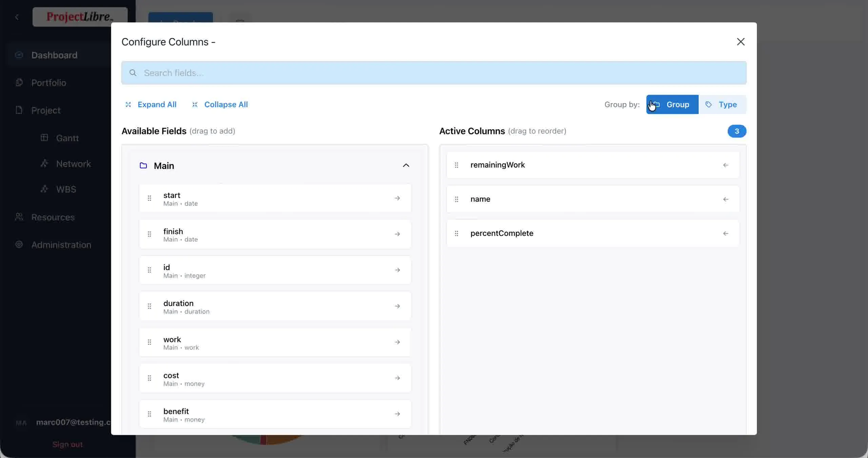868x458 pixels.
Task: Select the finish field row
Action: click(x=275, y=234)
